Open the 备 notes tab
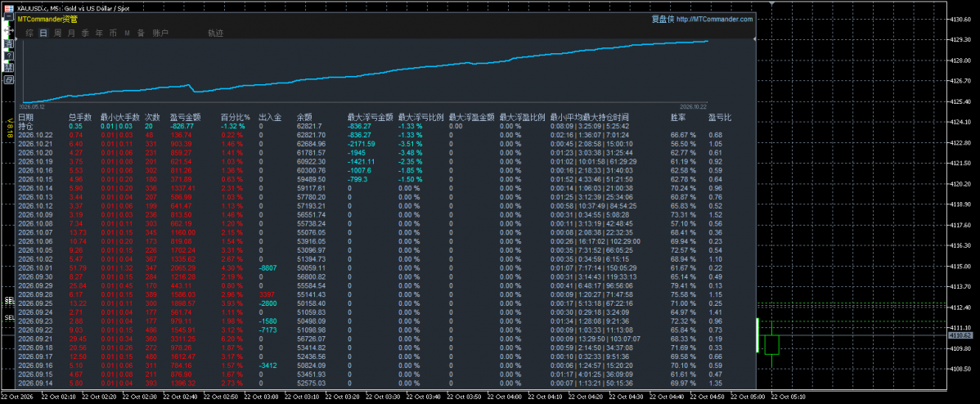This screenshot has height=404, width=980. tap(141, 33)
